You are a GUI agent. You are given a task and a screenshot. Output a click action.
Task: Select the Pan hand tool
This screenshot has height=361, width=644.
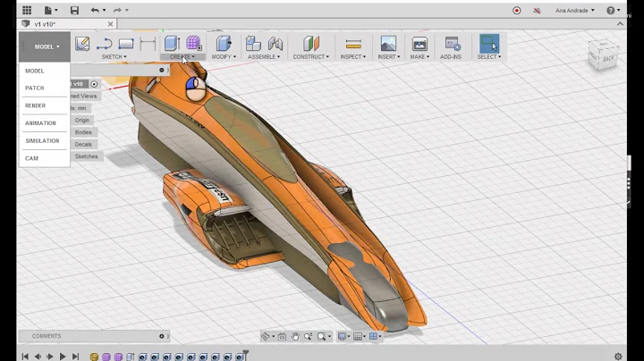[x=295, y=336]
